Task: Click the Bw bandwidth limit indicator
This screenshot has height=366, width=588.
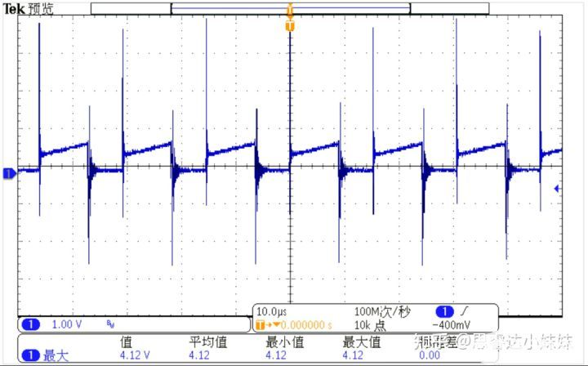Action: (x=110, y=324)
